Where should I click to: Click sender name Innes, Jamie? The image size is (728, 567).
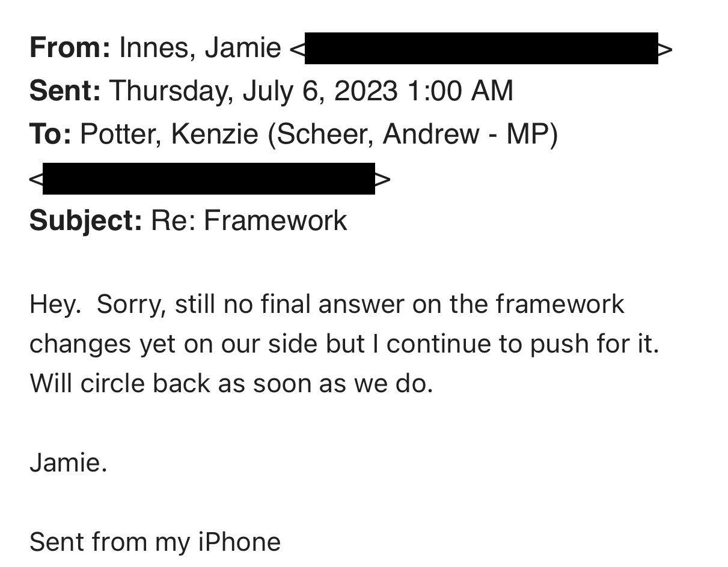200,47
